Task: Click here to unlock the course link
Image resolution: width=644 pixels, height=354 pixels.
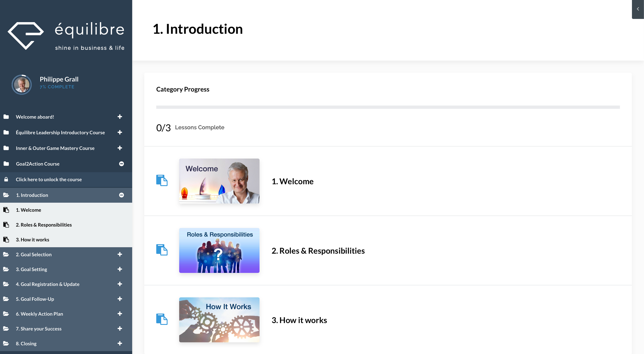Action: (x=49, y=179)
